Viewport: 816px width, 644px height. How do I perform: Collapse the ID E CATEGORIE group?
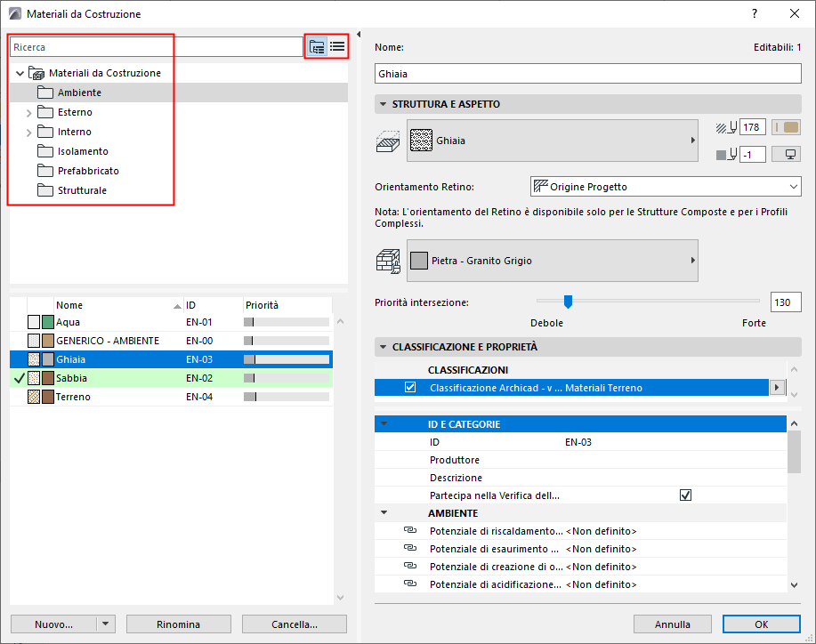click(384, 424)
